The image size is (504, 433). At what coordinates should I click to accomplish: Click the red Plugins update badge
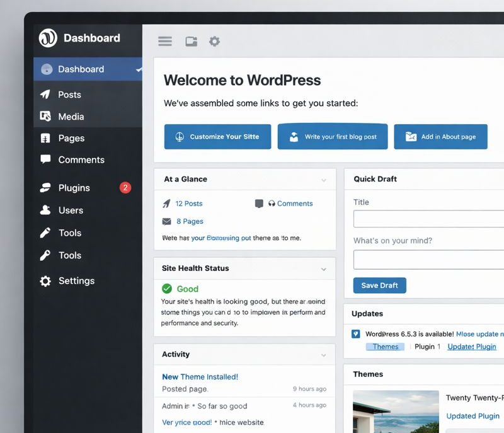click(125, 188)
